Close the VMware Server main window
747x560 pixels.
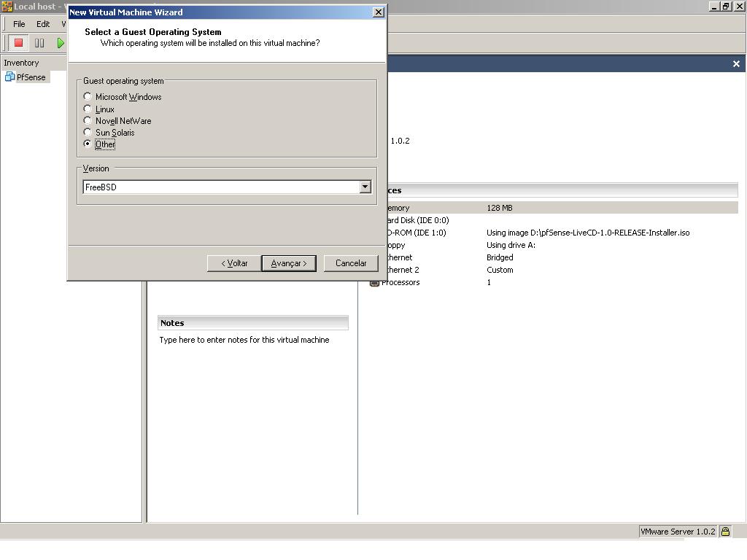[x=740, y=6]
